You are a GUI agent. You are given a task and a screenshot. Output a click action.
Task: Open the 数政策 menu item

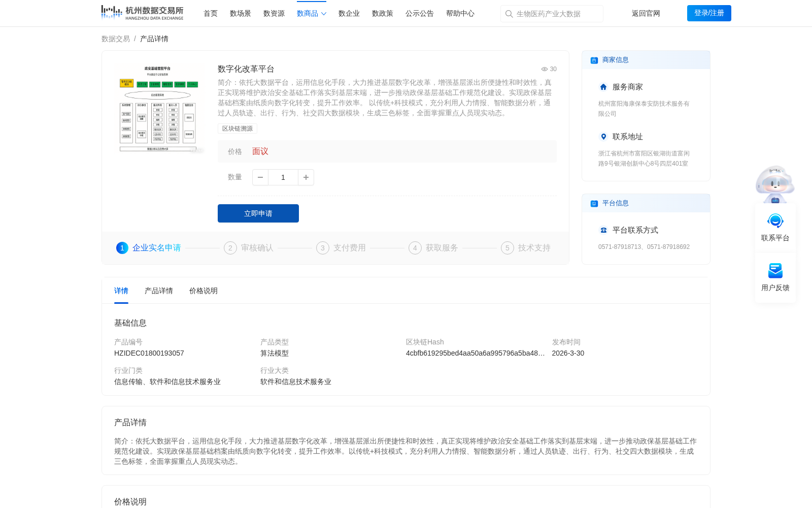pos(383,13)
